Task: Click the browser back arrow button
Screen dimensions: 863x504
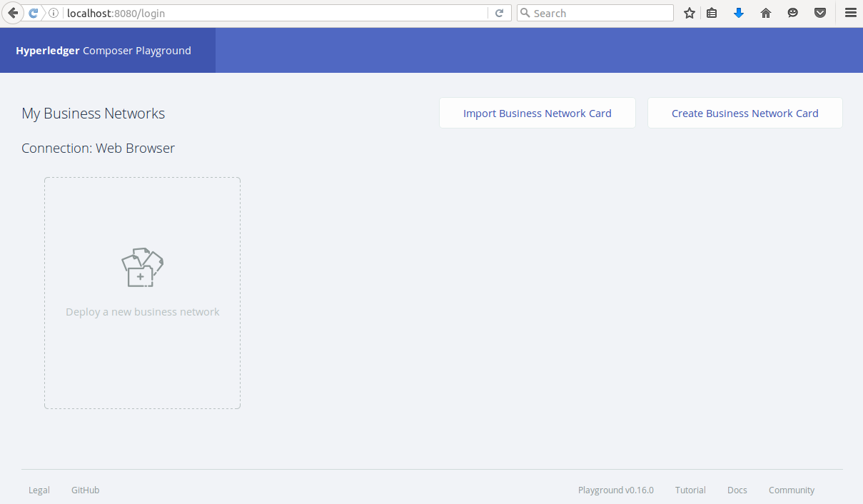Action: tap(13, 13)
